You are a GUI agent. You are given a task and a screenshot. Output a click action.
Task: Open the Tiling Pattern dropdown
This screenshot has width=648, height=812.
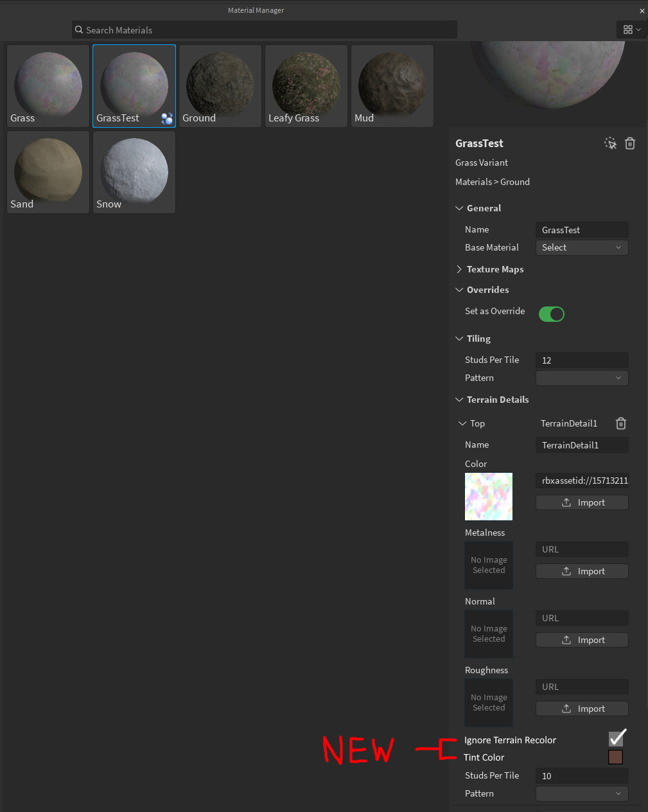click(x=581, y=378)
